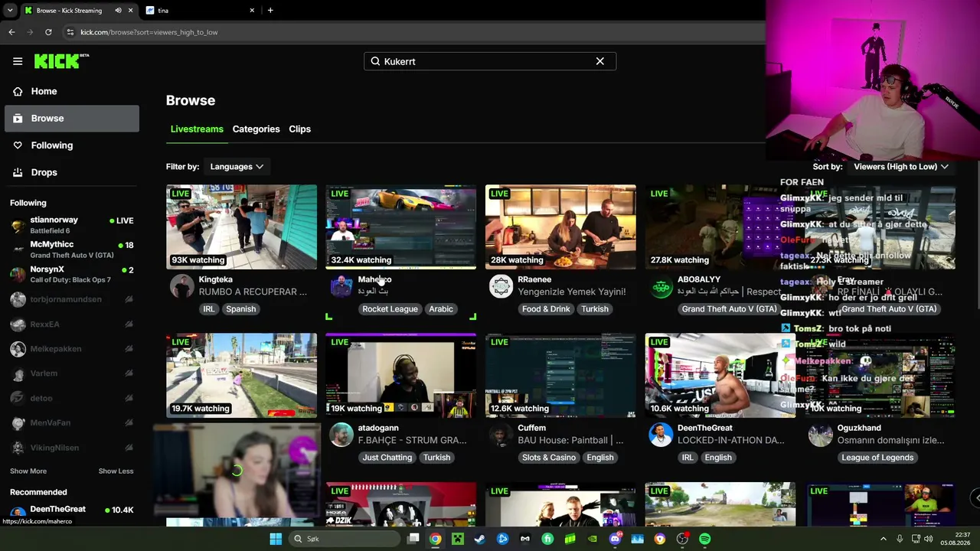Open Steam from the taskbar
Viewport: 980px width, 551px height.
[480, 539]
